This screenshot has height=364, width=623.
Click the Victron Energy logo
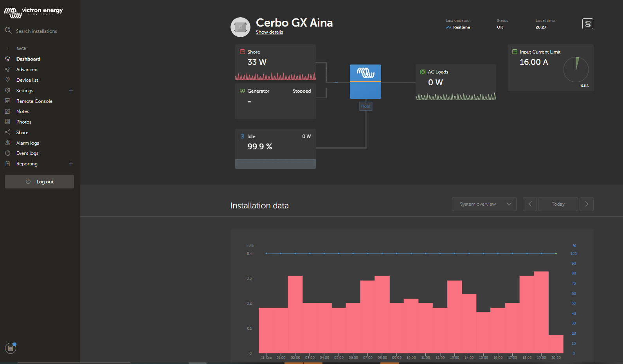point(33,12)
